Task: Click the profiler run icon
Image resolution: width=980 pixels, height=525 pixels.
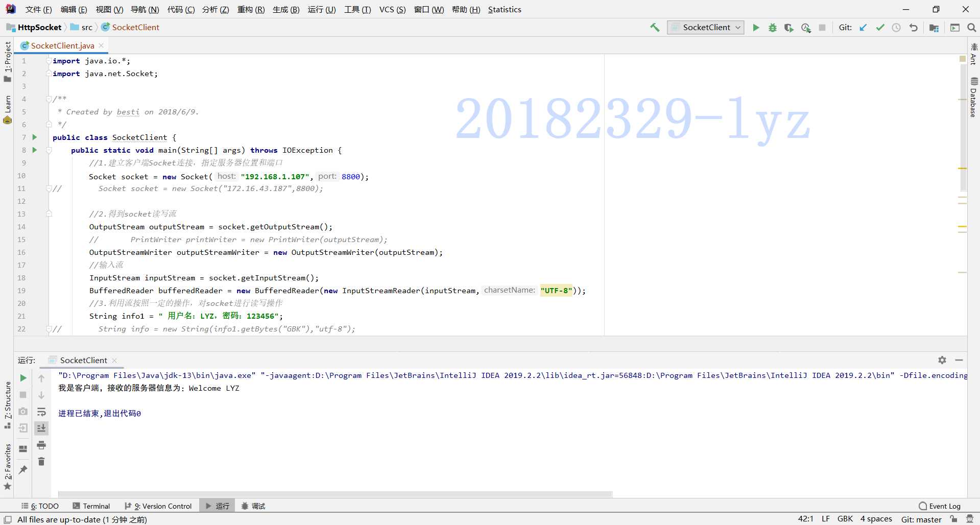Action: (x=806, y=28)
